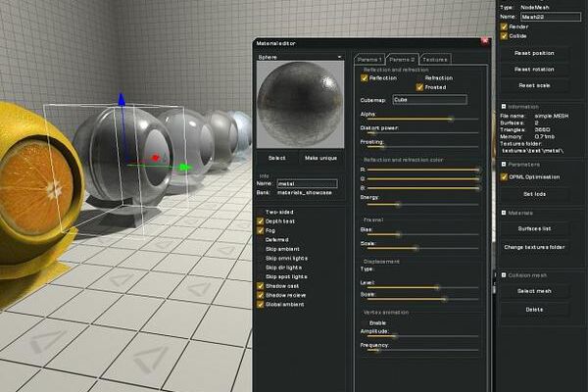
Task: Adjust the Frequency slider
Action: 422,350
